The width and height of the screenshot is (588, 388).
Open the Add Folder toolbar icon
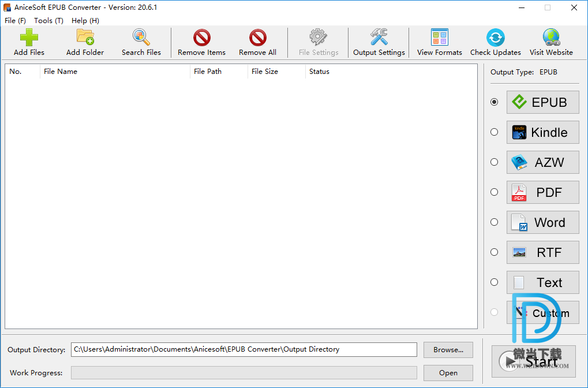85,38
